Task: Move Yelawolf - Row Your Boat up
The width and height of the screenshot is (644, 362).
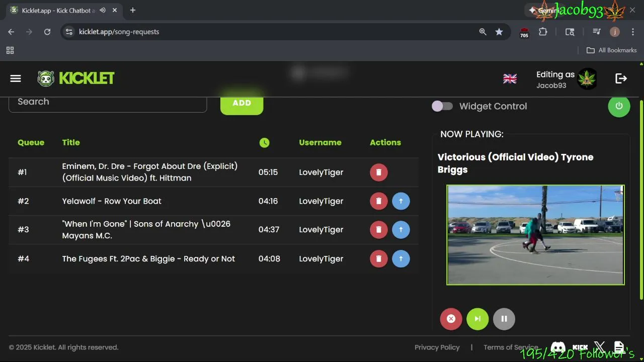Action: (401, 201)
